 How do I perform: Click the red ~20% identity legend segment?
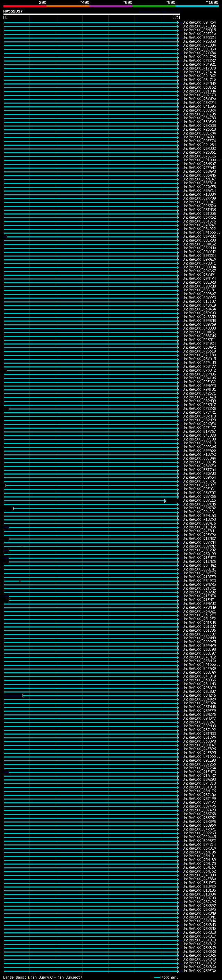point(25,6)
